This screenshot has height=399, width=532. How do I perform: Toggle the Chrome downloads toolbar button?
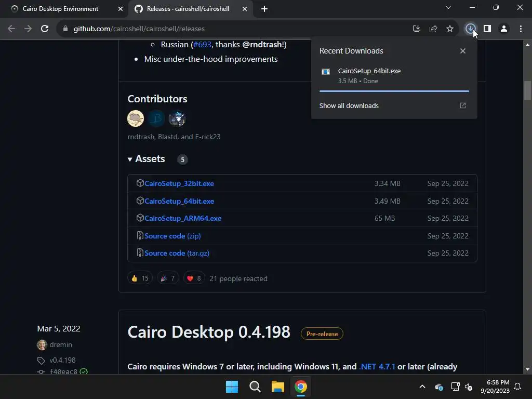pyautogui.click(x=470, y=29)
